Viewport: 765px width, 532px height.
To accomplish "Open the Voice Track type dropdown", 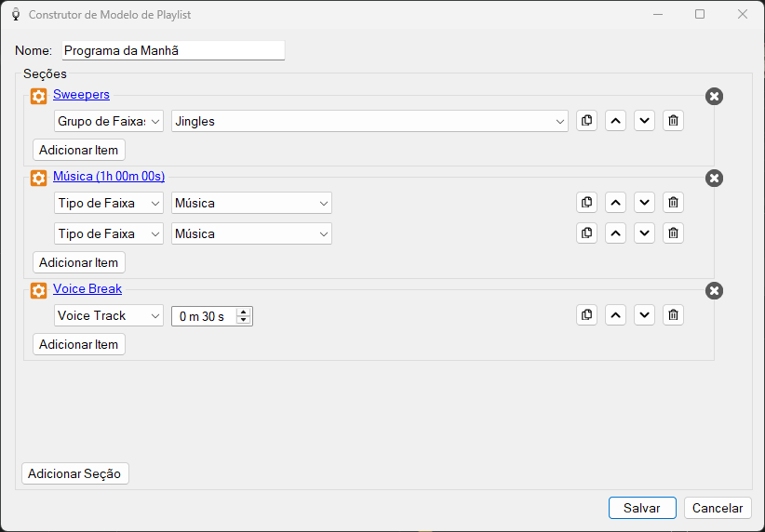I will (x=109, y=315).
